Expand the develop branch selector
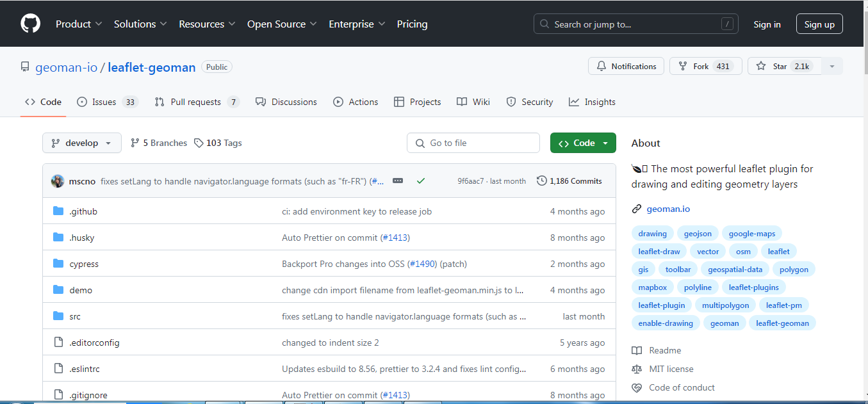 (82, 143)
